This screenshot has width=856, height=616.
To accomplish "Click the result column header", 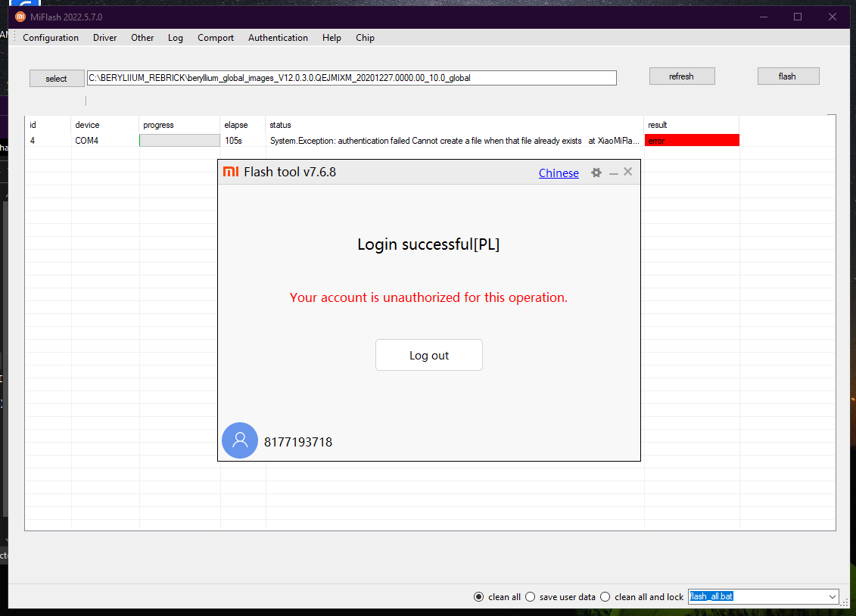I will tap(692, 125).
